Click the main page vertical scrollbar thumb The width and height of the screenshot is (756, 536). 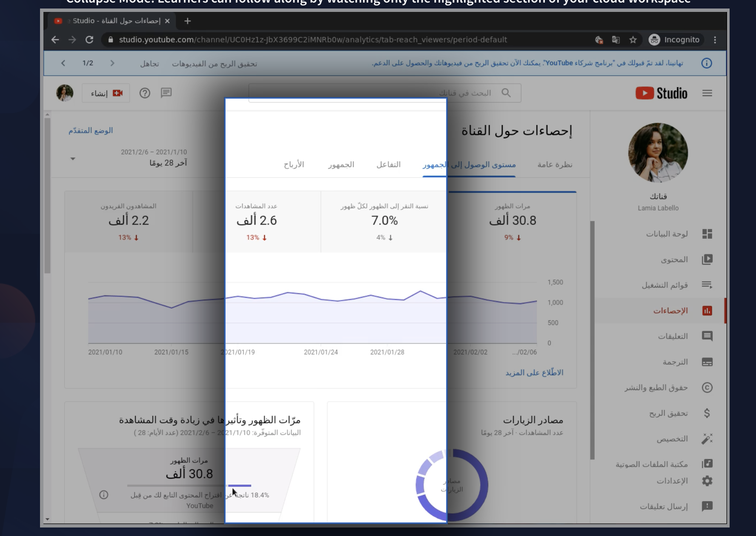pyautogui.click(x=47, y=195)
